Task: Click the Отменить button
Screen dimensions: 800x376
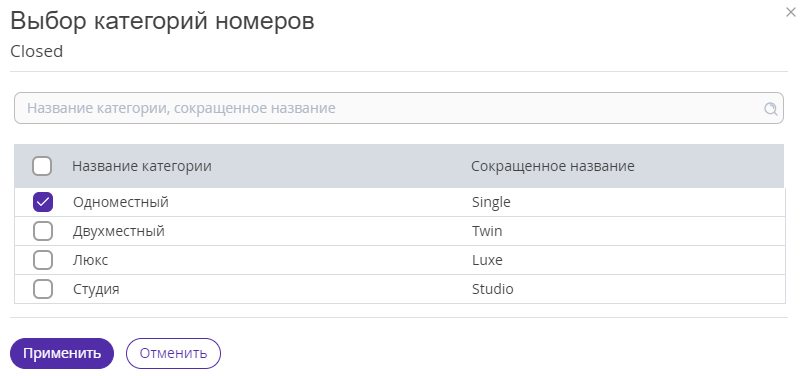Action: pyautogui.click(x=173, y=353)
